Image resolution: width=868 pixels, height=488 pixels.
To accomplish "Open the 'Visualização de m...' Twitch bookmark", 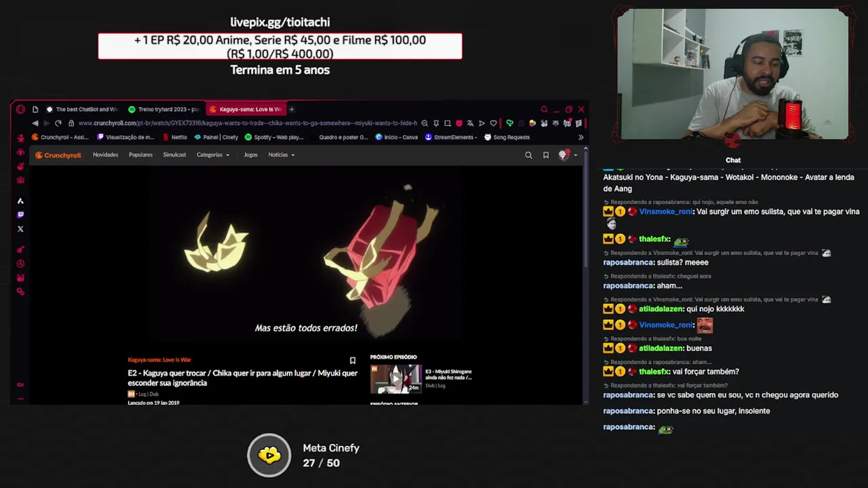I will (125, 137).
